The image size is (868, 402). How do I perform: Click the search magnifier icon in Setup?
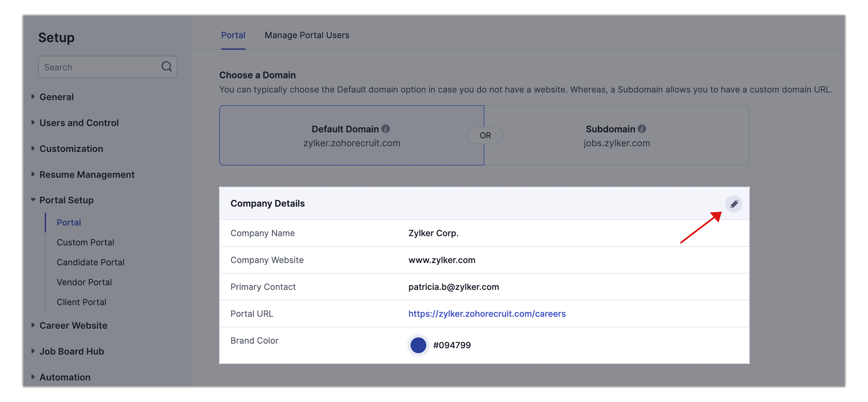[x=166, y=66]
